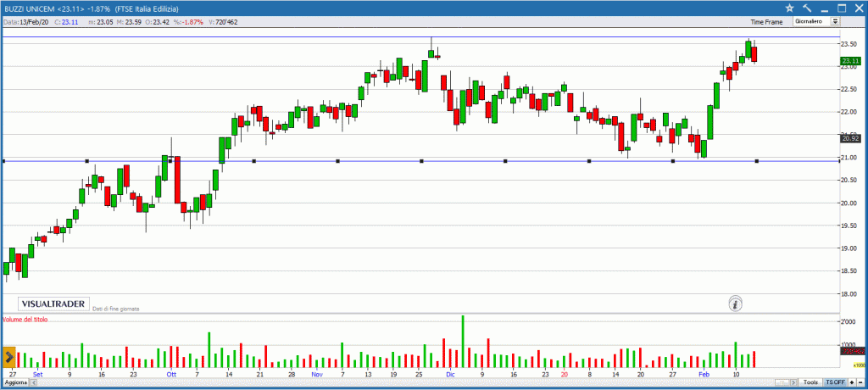The width and height of the screenshot is (868, 390).
Task: Click the Data 13/Feb/20 field
Action: [x=26, y=21]
